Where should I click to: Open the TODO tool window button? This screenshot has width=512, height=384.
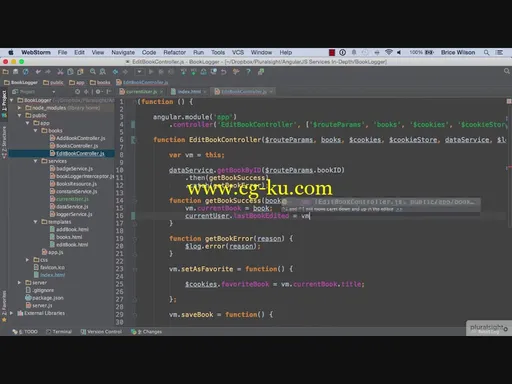click(x=25, y=332)
